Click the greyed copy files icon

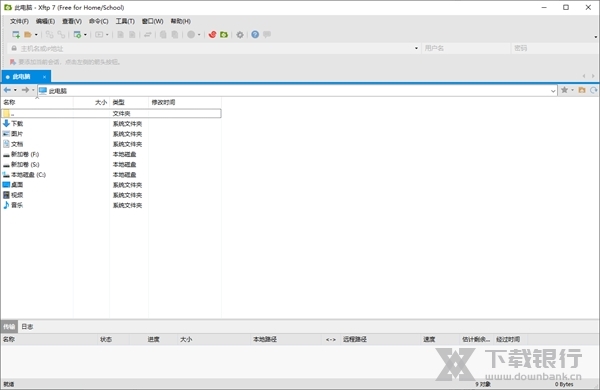163,34
